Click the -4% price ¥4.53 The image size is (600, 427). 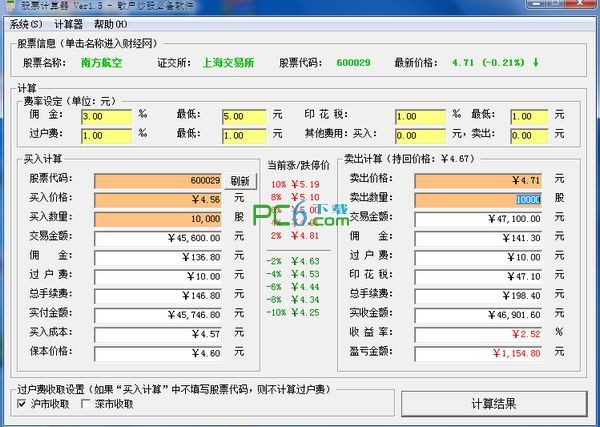click(305, 274)
